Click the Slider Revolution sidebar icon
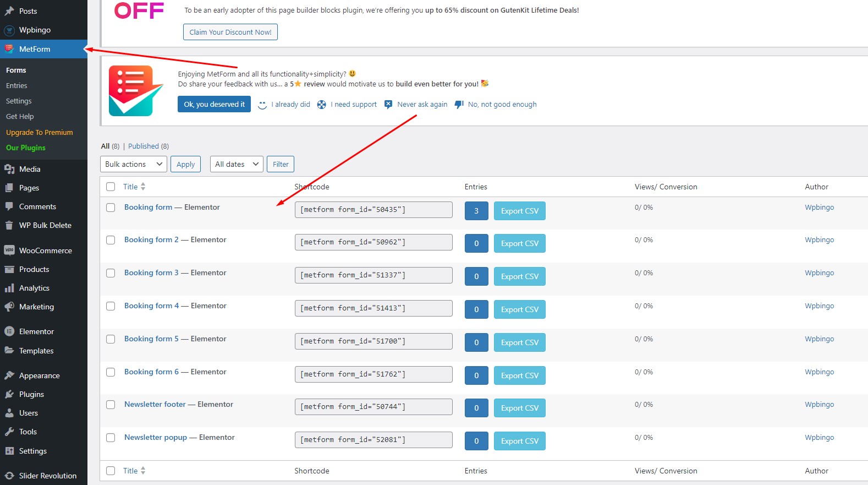 pos(9,476)
